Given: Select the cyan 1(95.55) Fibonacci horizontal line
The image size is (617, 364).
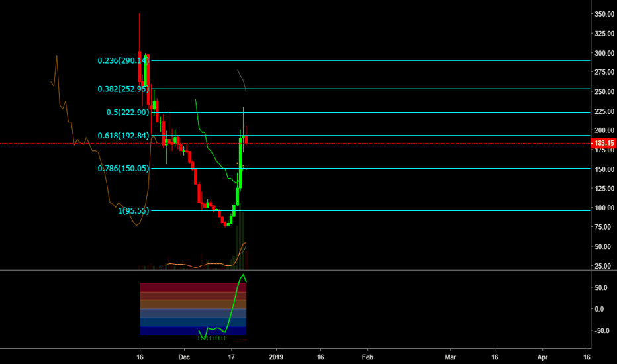Looking at the screenshot, I should (370, 211).
